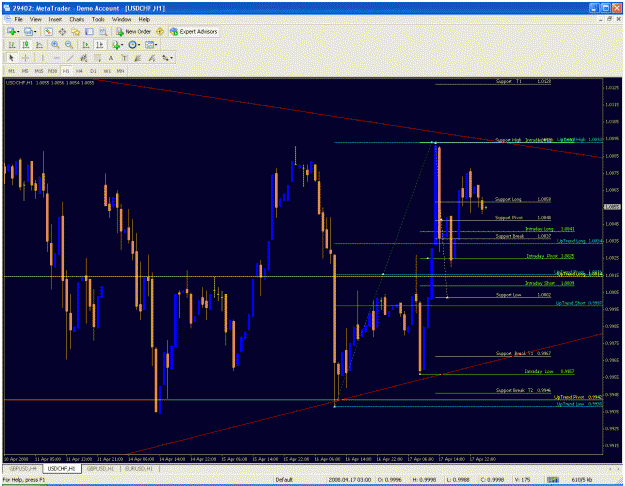Open the chart templates icon
The width and height of the screenshot is (625, 486).
pos(149,45)
